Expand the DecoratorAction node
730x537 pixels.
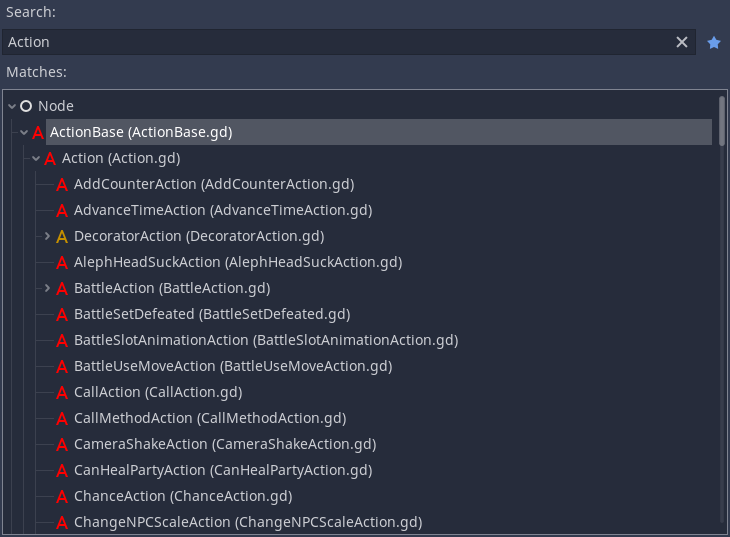pos(47,236)
